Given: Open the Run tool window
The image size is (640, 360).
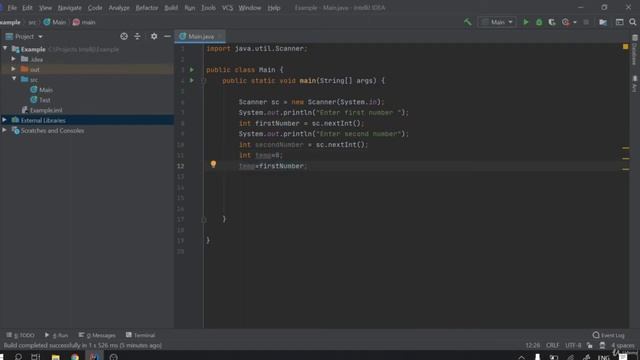Looking at the screenshot, I should pyautogui.click(x=56, y=335).
